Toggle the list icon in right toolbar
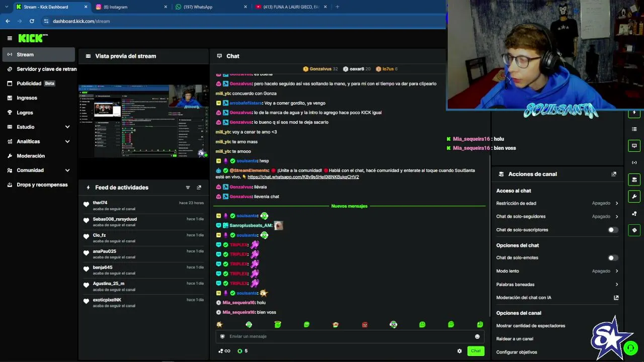This screenshot has width=644, height=362. 634,129
